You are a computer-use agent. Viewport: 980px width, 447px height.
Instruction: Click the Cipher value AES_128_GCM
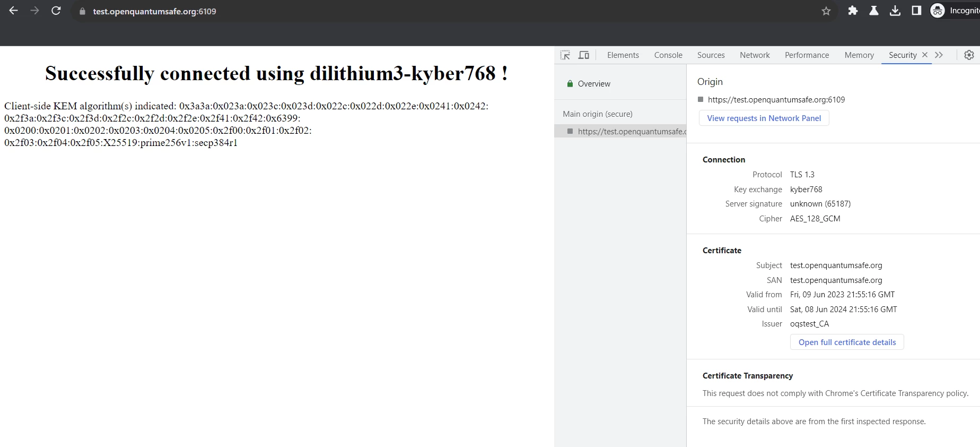coord(815,219)
